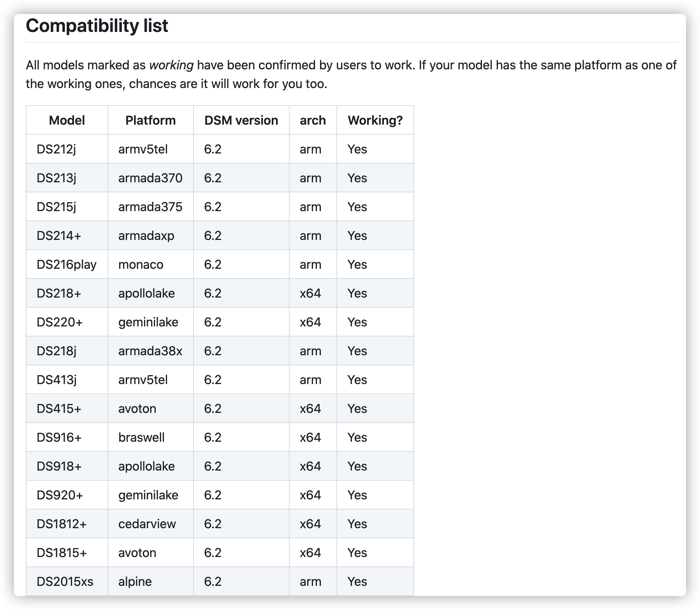Click the DS216play model cell
This screenshot has width=700, height=610.
point(67,264)
